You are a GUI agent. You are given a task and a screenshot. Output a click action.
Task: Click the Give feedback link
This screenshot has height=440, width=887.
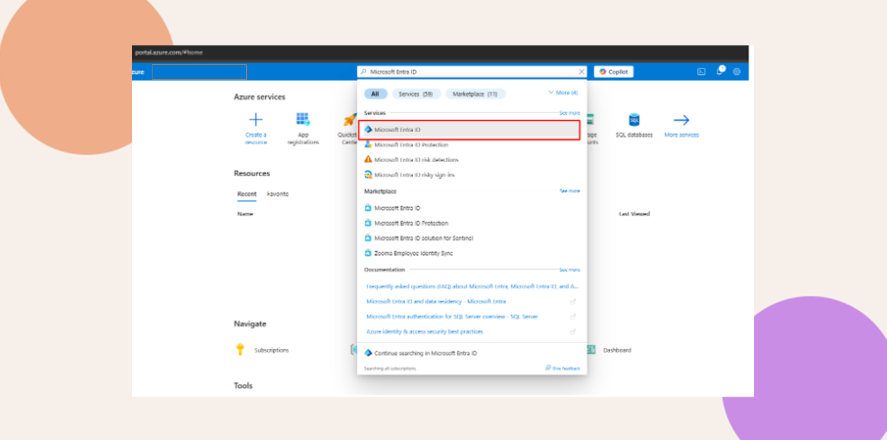pyautogui.click(x=563, y=368)
